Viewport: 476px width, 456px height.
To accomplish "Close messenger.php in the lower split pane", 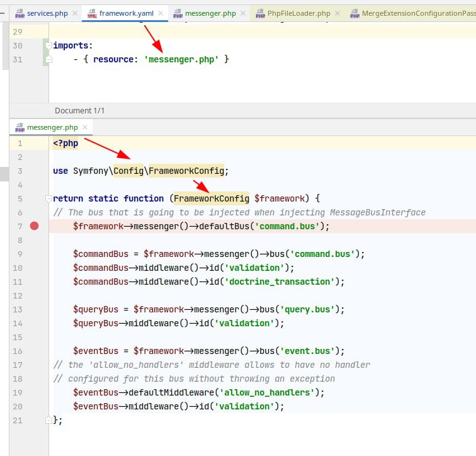I will (x=85, y=127).
